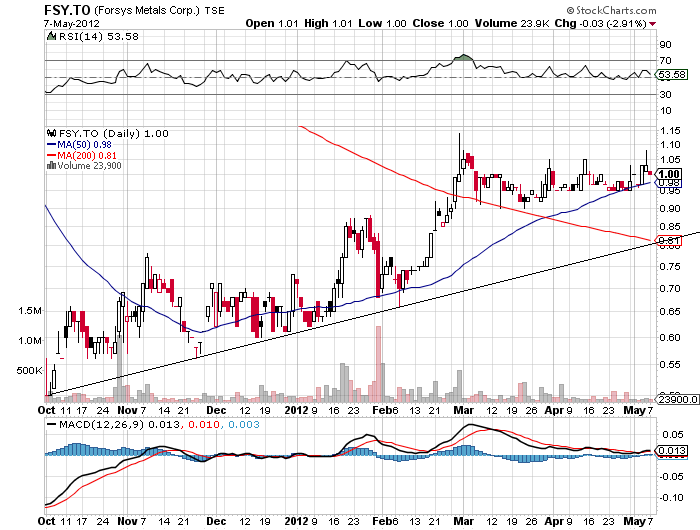Click 2012 on the price chart date axis

[296, 410]
